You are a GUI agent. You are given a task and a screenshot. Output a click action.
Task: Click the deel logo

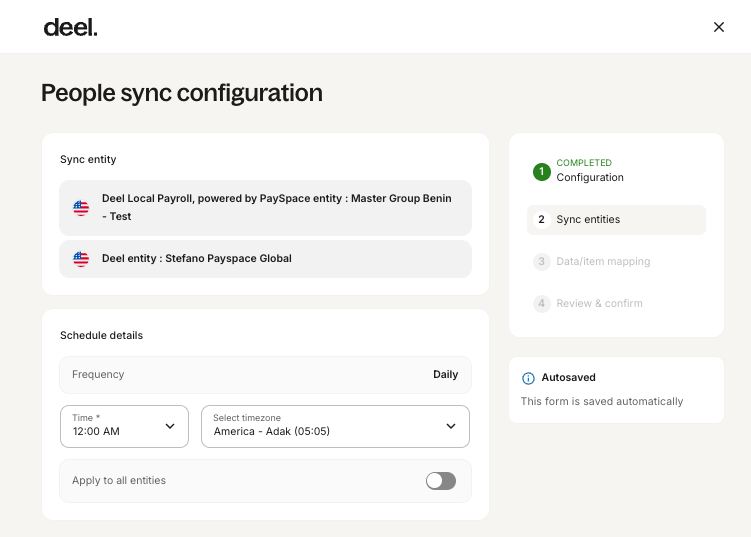(70, 28)
